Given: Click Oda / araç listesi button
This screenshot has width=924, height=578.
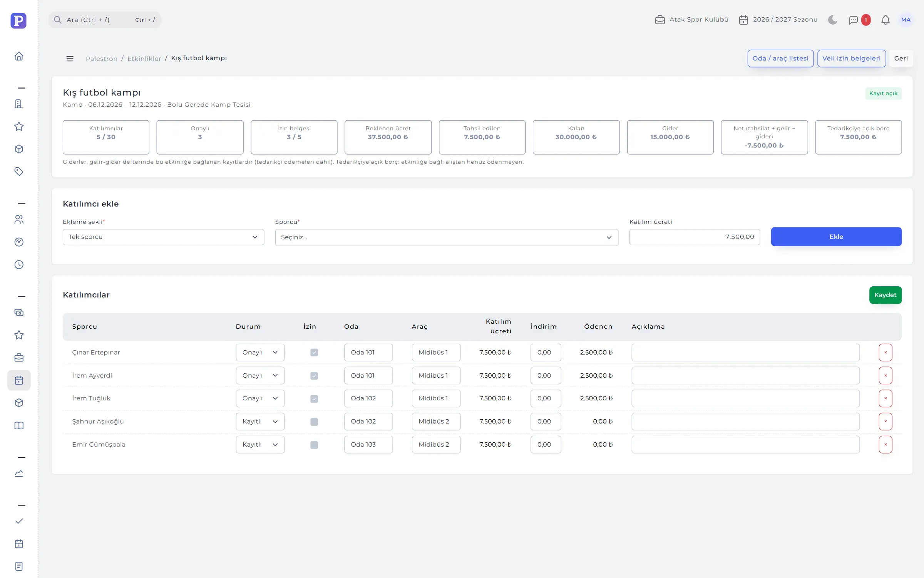Looking at the screenshot, I should [780, 59].
